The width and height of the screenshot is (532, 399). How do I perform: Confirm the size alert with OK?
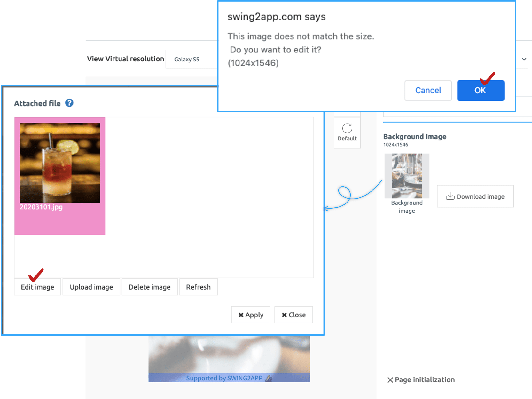[x=480, y=91]
